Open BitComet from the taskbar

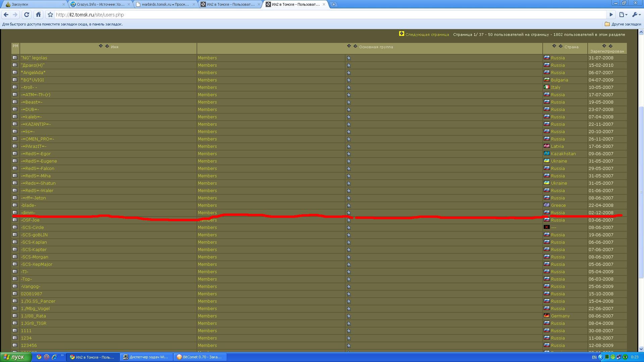click(200, 357)
